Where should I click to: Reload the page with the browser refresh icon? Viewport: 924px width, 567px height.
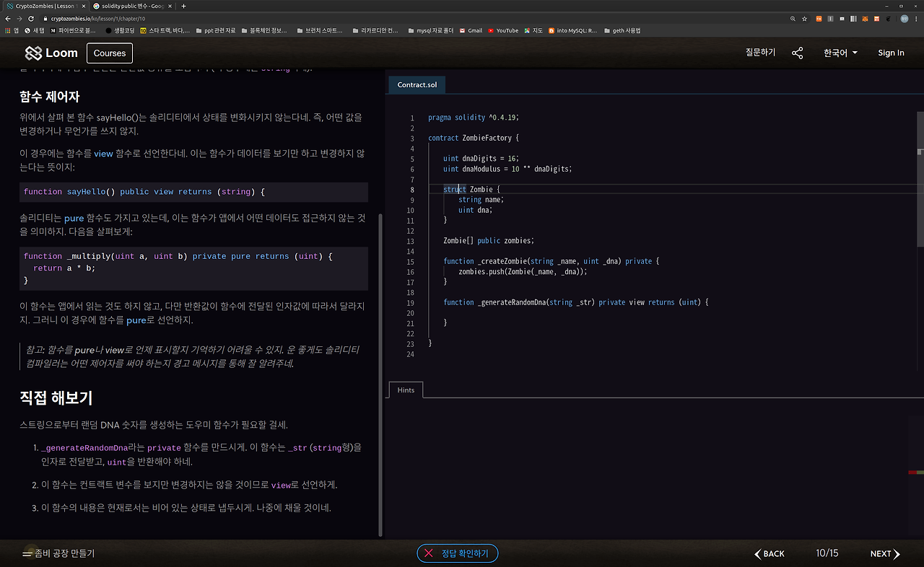32,18
